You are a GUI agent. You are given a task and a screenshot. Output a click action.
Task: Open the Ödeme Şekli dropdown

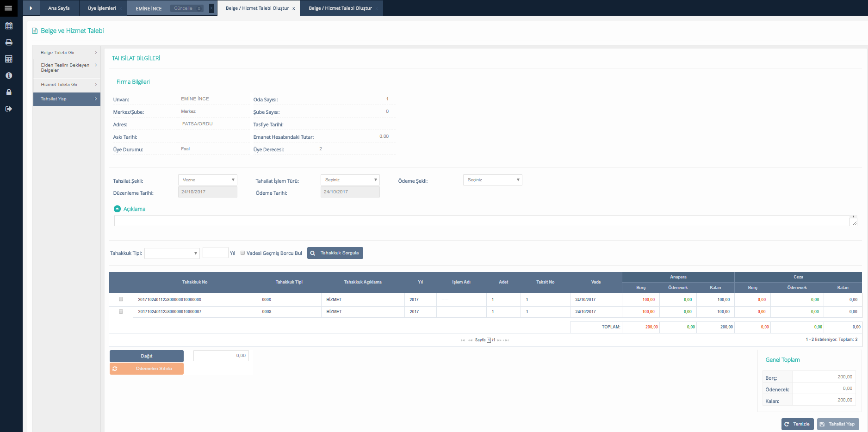pyautogui.click(x=493, y=180)
